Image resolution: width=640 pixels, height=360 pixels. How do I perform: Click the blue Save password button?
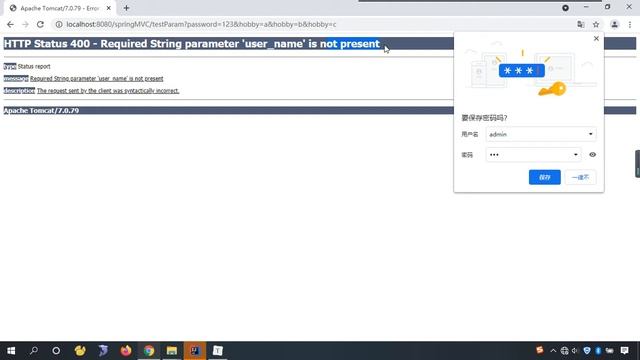tap(544, 177)
